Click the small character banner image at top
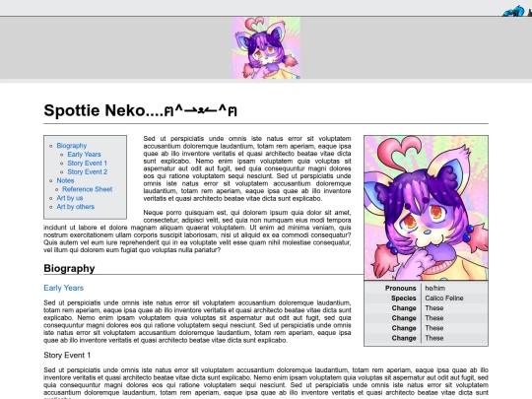This screenshot has width=532, height=399. [x=266, y=48]
